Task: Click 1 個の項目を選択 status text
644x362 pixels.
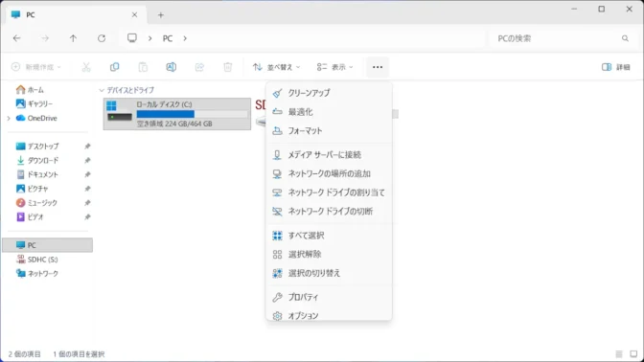Action: click(x=79, y=353)
